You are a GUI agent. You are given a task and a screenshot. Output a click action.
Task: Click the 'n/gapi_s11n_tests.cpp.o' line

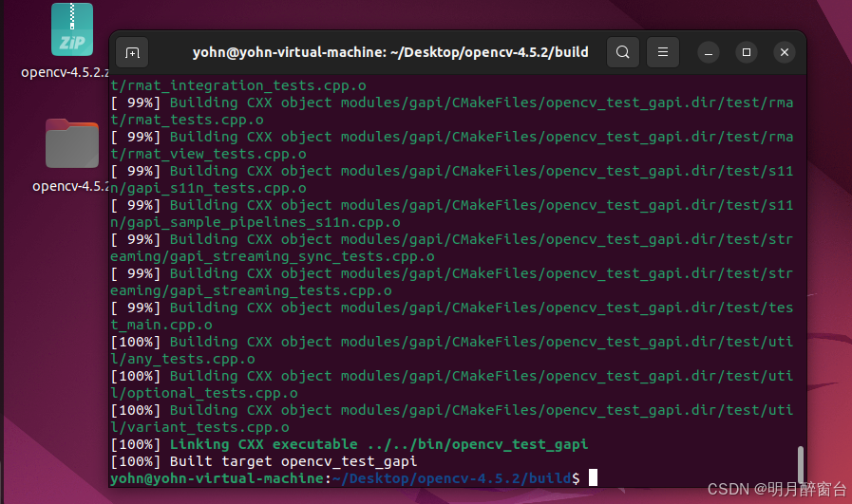click(209, 188)
